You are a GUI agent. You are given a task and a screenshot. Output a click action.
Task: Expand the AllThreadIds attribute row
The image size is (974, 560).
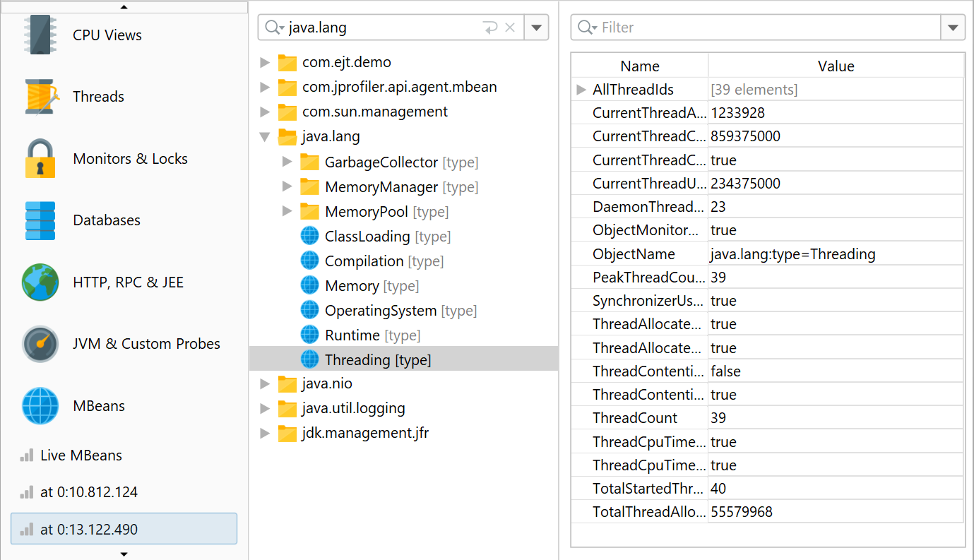click(581, 90)
